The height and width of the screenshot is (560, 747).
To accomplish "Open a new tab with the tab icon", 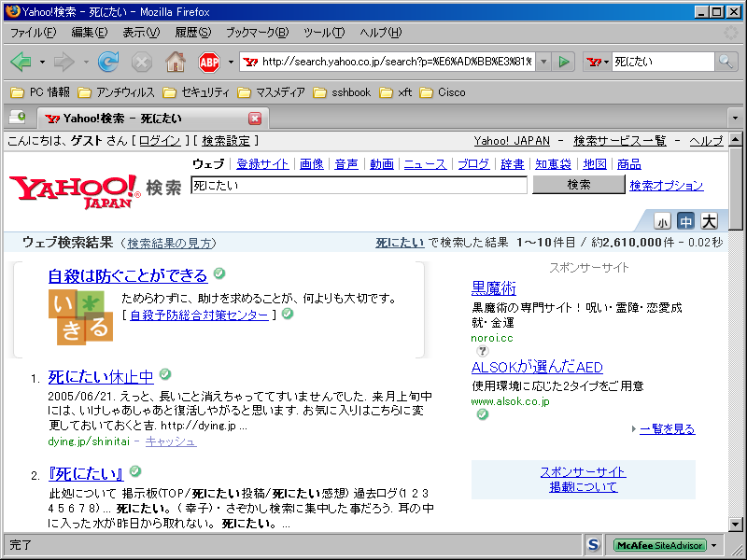I will point(18,118).
